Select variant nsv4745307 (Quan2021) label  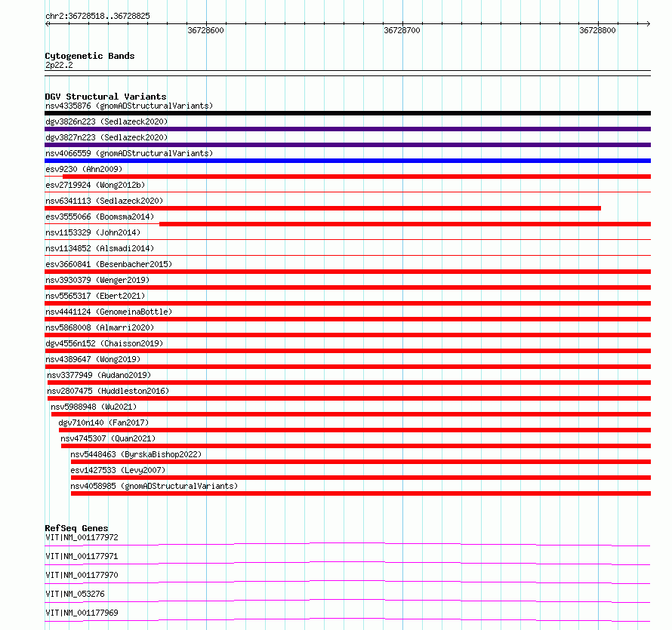(108, 438)
